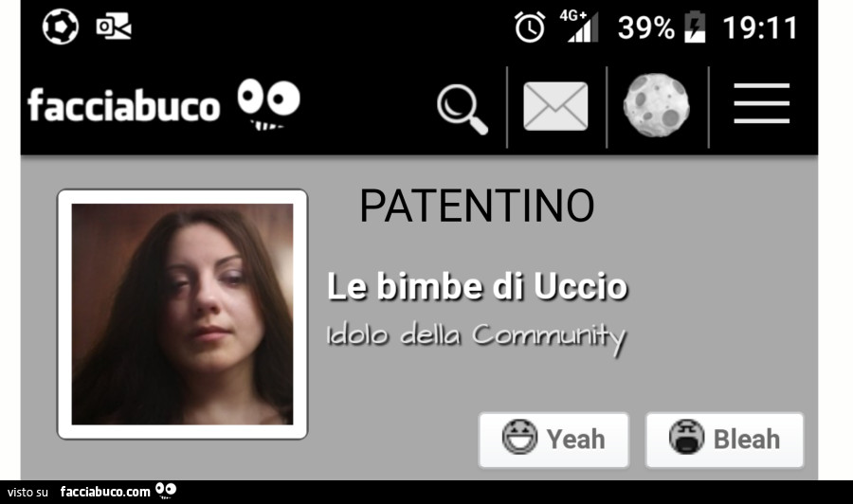Open the magnifying glass search icon
This screenshot has width=853, height=504.
(463, 109)
